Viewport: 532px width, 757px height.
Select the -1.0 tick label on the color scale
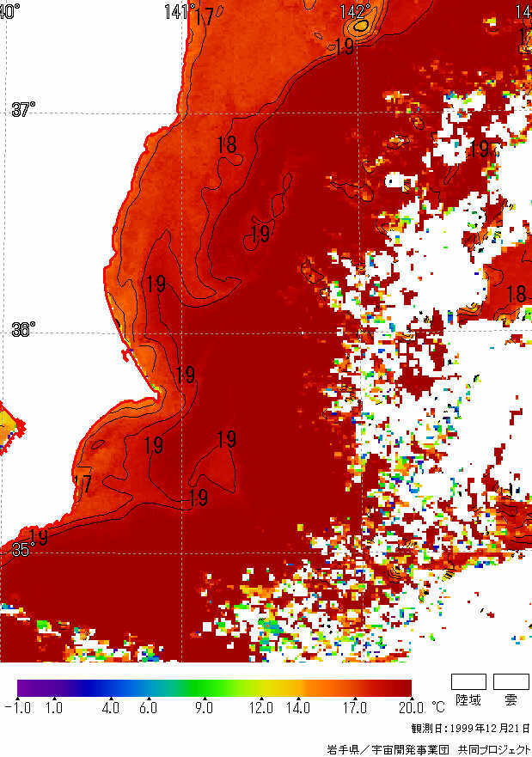(18, 708)
